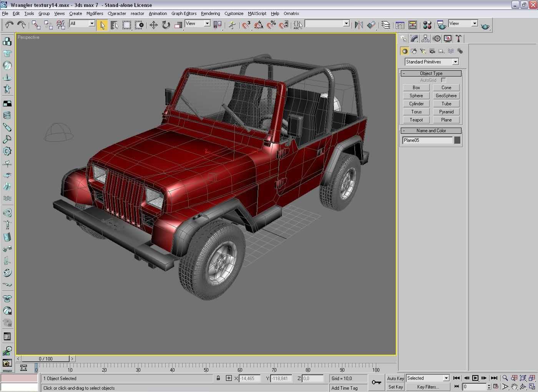Activate the Select Object arrow tool
Viewport: 538px width, 392px height.
coord(102,25)
